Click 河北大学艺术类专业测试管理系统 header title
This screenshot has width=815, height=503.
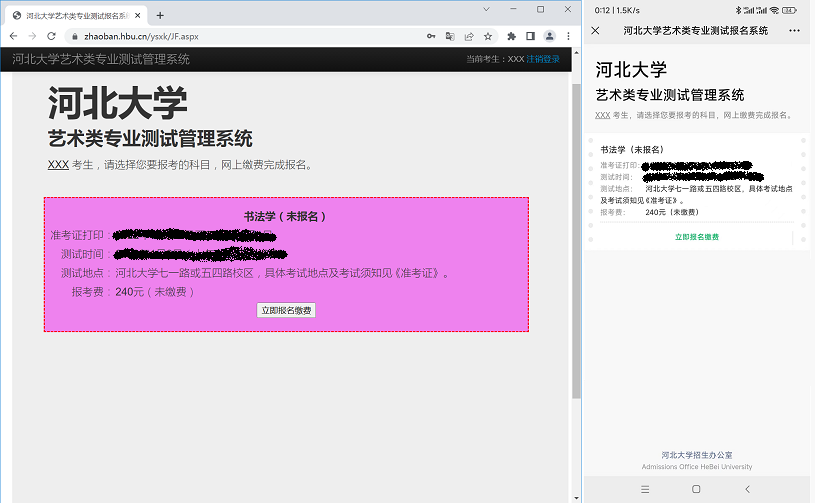[101, 59]
